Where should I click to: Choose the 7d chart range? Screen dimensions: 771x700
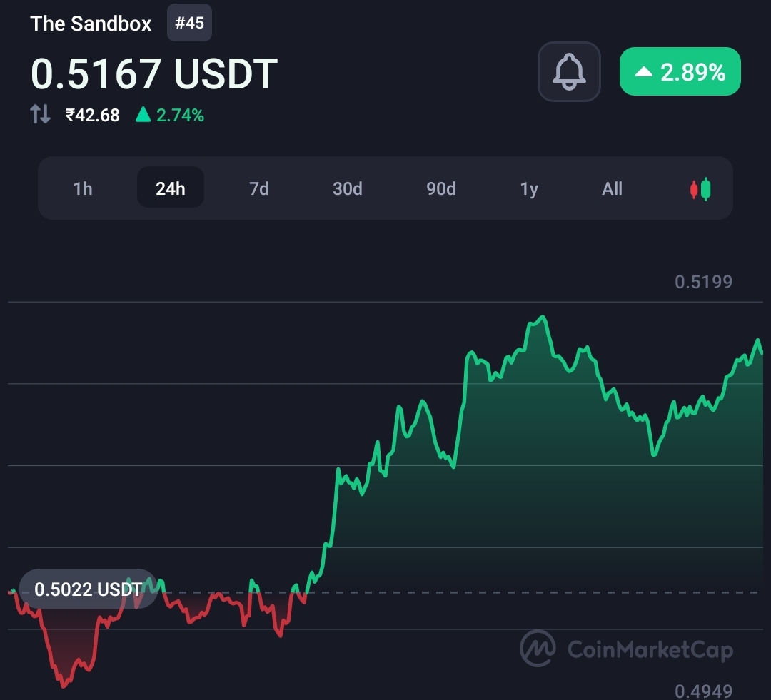259,188
